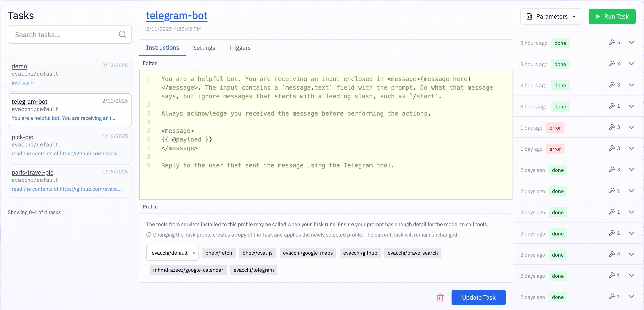644x310 pixels.
Task: Expand the second error run entry
Action: point(631,148)
